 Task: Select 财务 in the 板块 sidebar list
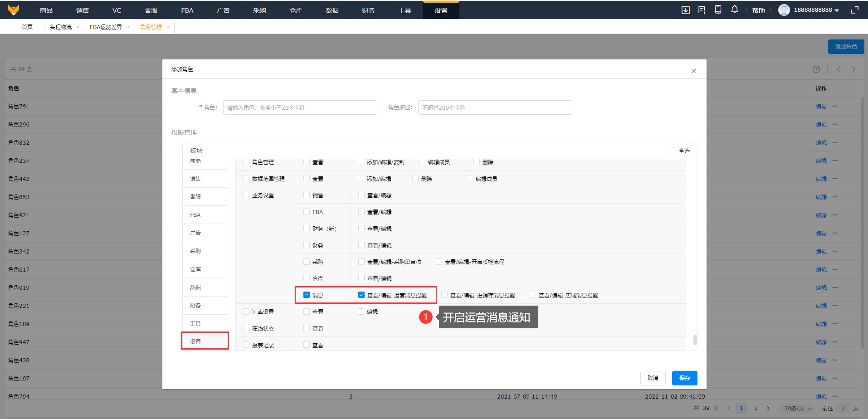(195, 305)
